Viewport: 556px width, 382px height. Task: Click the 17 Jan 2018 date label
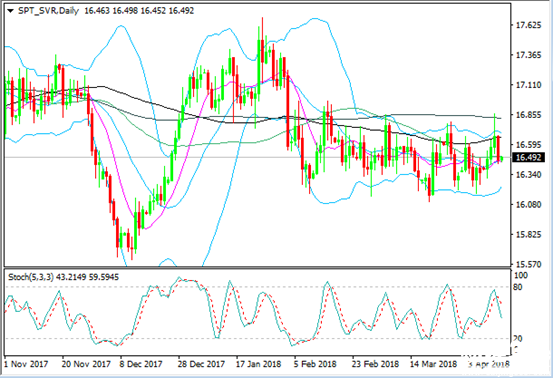[x=258, y=364]
